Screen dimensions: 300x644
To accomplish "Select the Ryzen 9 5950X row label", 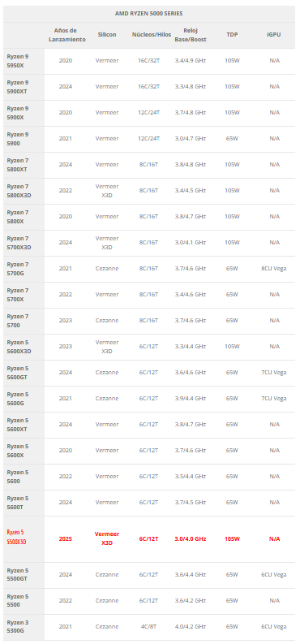I will (18, 60).
